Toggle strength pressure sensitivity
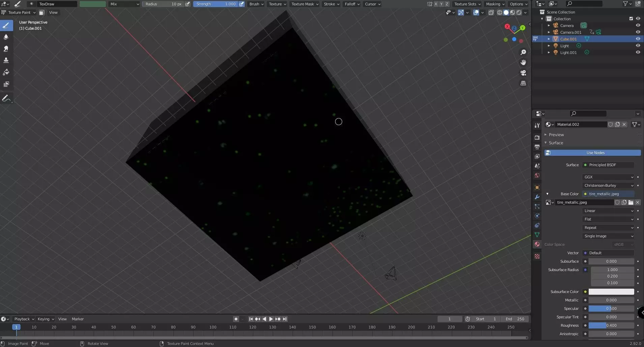The width and height of the screenshot is (644, 347). pyautogui.click(x=242, y=4)
